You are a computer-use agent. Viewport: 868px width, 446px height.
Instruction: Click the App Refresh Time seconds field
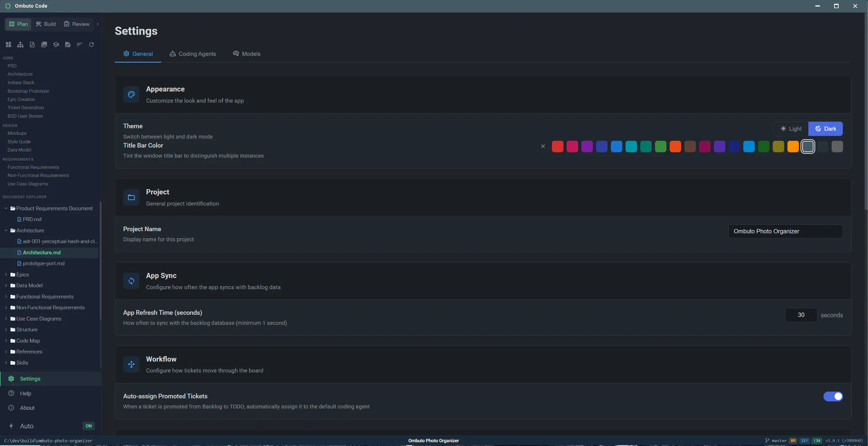coord(801,315)
